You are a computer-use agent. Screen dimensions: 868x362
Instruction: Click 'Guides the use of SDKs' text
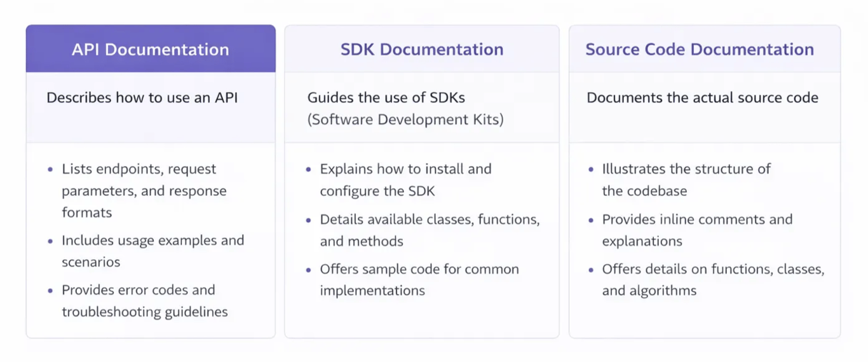click(x=386, y=98)
